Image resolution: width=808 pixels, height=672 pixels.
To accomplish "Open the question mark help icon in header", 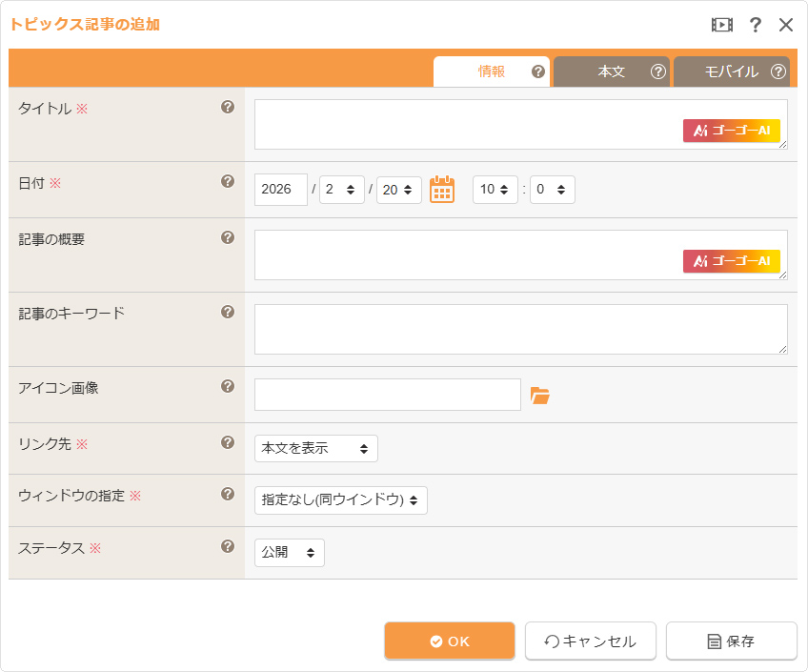I will (756, 25).
